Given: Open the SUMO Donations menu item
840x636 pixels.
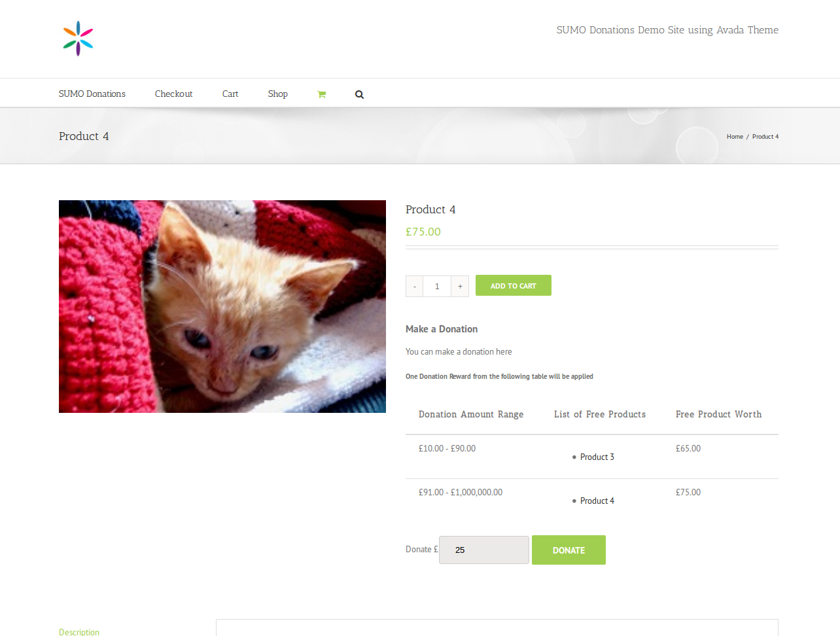Looking at the screenshot, I should tap(92, 94).
